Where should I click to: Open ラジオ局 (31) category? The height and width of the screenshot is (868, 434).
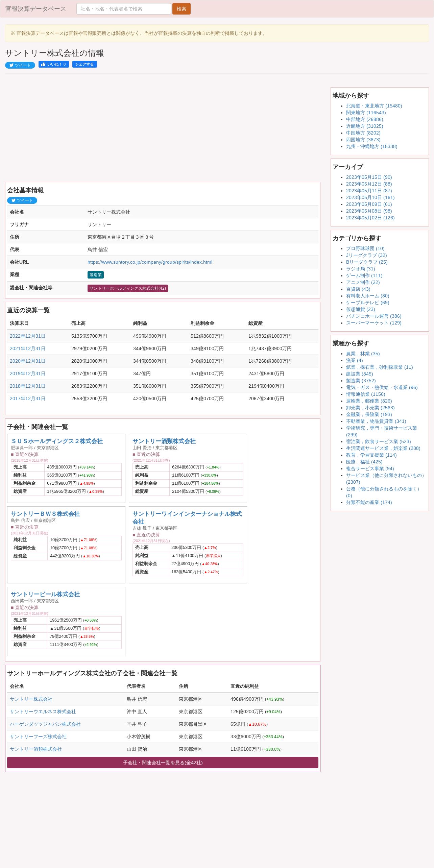[x=360, y=269]
